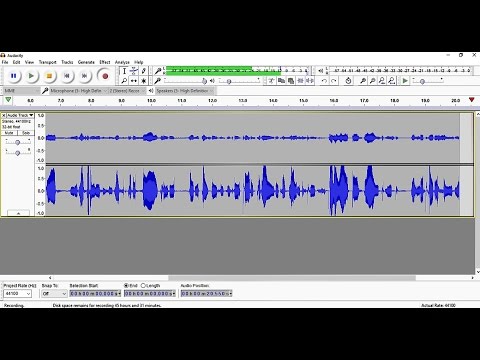Open the Edit menu

pos(16,62)
